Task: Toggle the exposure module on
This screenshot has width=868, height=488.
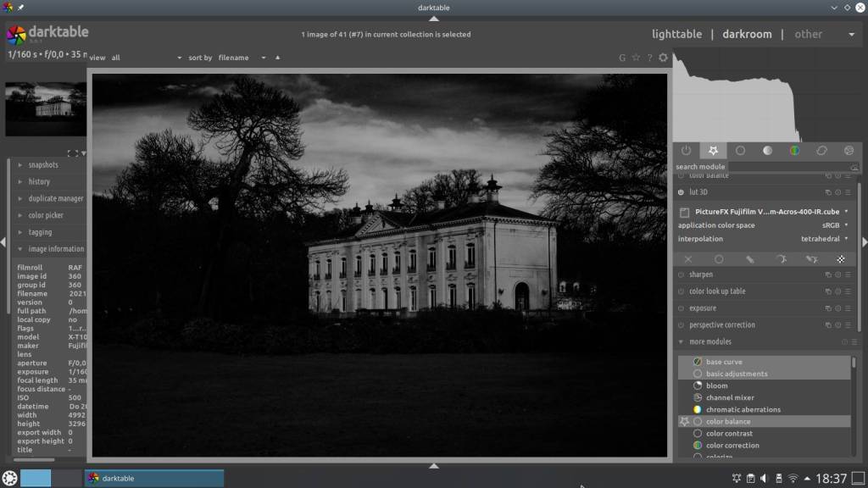Action: click(x=681, y=308)
